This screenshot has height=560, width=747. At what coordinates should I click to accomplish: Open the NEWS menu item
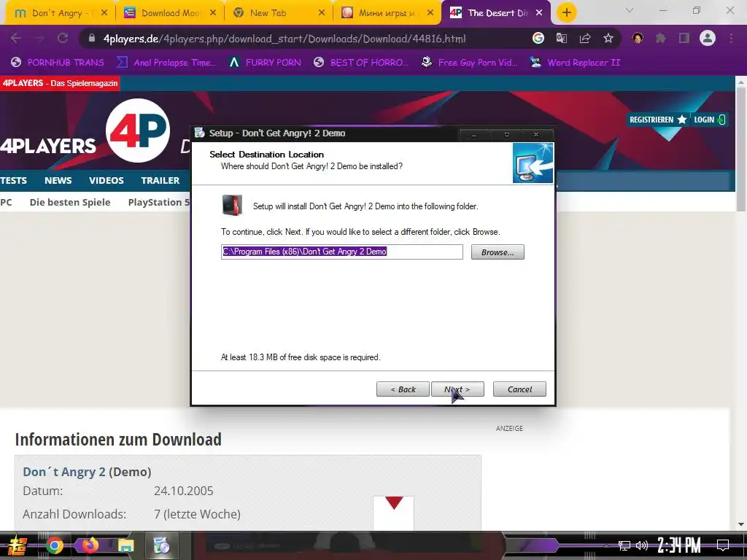(x=58, y=181)
